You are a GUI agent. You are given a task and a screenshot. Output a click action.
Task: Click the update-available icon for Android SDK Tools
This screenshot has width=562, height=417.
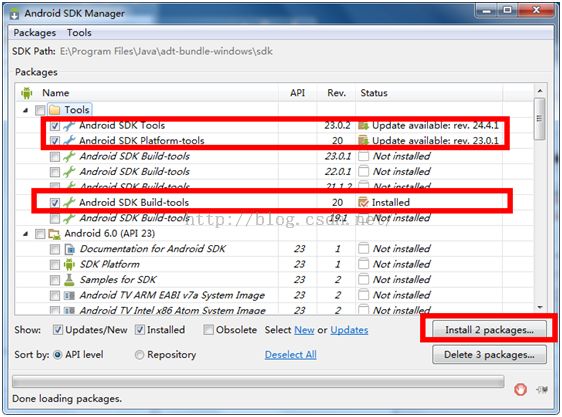point(363,125)
